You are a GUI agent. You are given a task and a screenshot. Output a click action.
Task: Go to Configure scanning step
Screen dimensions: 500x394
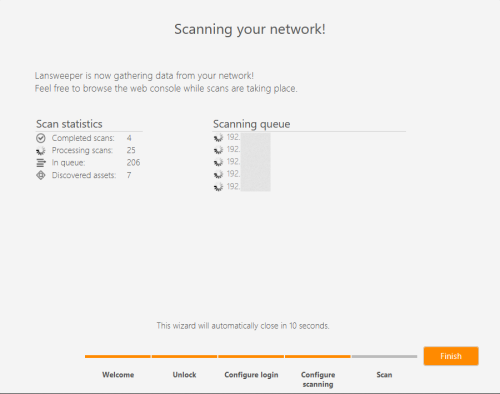click(318, 379)
